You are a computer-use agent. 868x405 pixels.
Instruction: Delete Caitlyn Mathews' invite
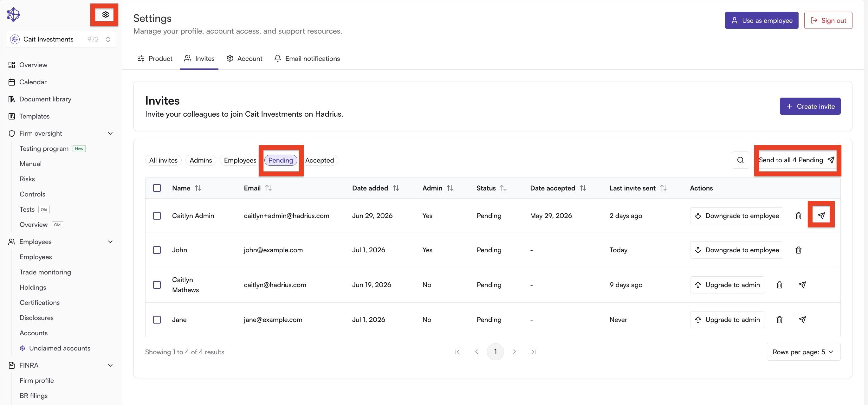pos(779,285)
